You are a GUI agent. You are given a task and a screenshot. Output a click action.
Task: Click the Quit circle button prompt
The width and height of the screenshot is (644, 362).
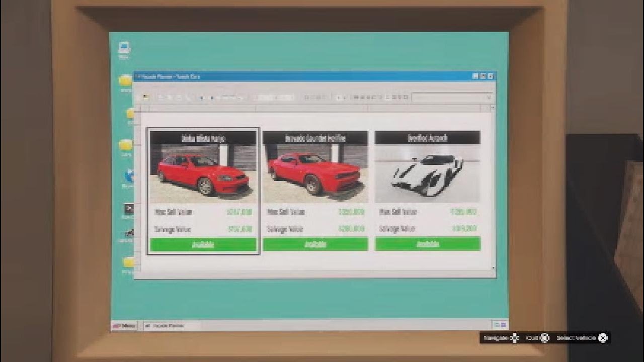point(544,338)
